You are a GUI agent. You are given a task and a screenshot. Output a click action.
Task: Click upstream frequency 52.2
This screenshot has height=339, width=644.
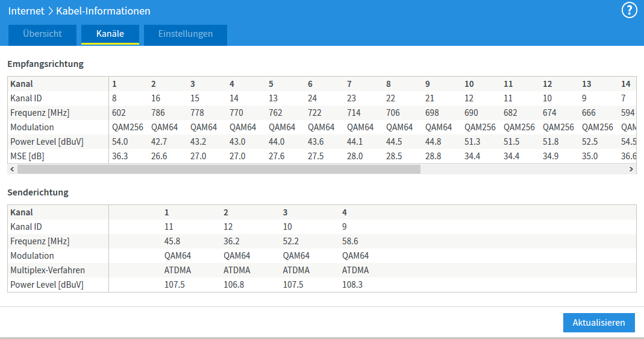[x=291, y=241]
